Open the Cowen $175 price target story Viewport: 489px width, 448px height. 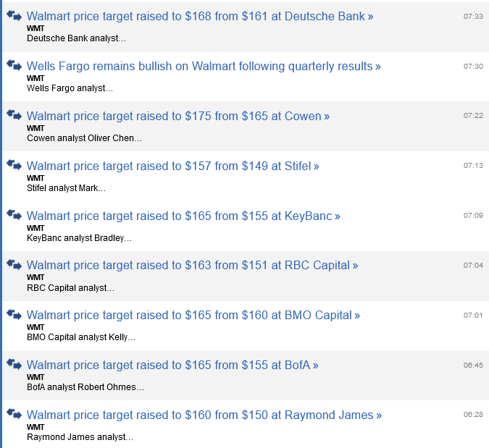(x=174, y=116)
